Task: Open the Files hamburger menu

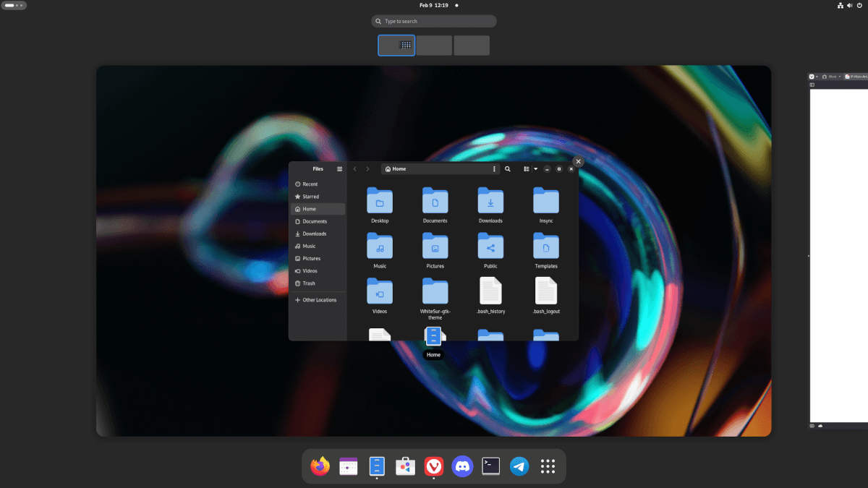Action: click(339, 168)
